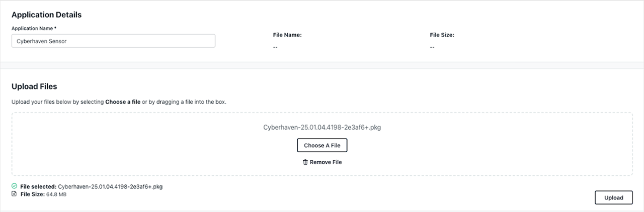Click the File Name placeholder dashes value
This screenshot has height=212, width=644.
(275, 47)
